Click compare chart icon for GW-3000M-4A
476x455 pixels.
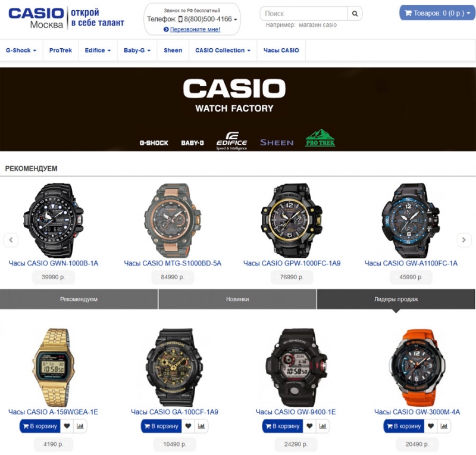click(x=444, y=426)
